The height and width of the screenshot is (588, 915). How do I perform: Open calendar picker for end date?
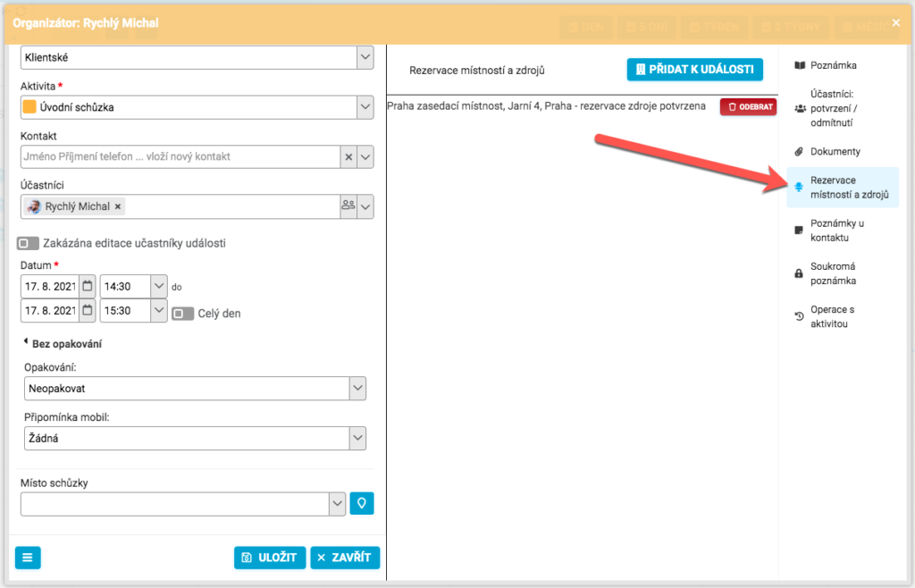click(88, 310)
